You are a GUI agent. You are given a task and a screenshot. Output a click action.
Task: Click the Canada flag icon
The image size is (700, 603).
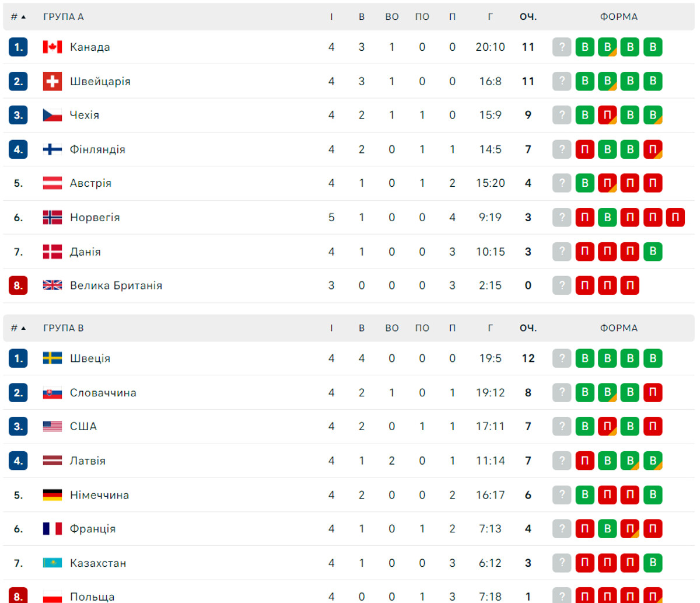[52, 47]
